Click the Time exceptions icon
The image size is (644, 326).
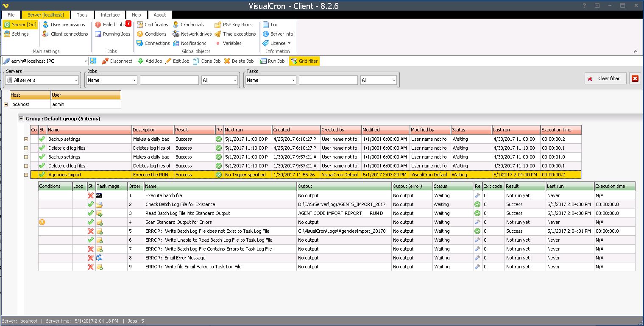[x=218, y=34]
